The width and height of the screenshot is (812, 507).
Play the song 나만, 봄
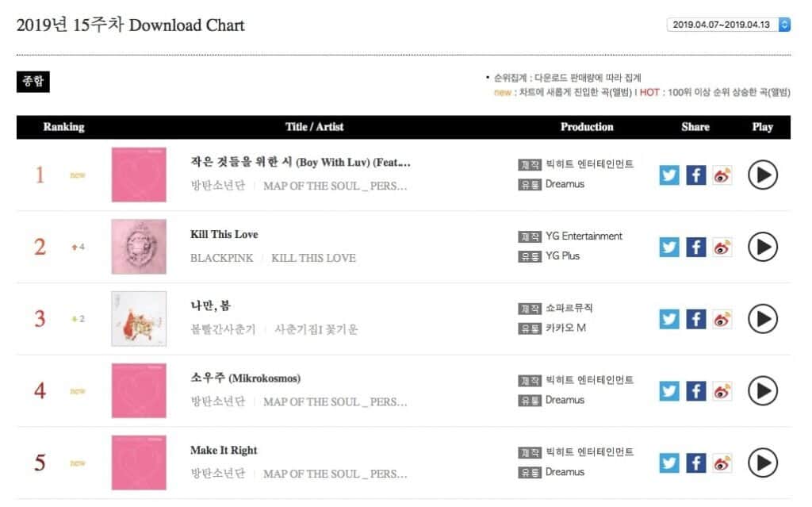coord(763,319)
